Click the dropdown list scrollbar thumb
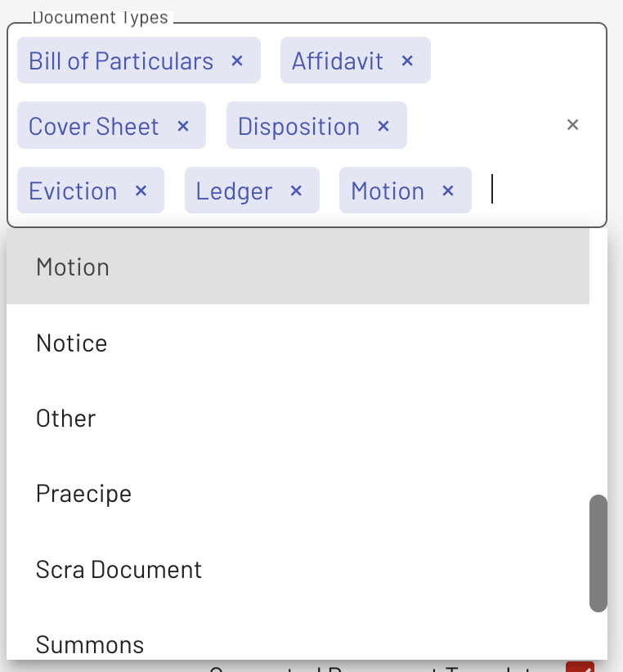The width and height of the screenshot is (623, 672). 598,553
